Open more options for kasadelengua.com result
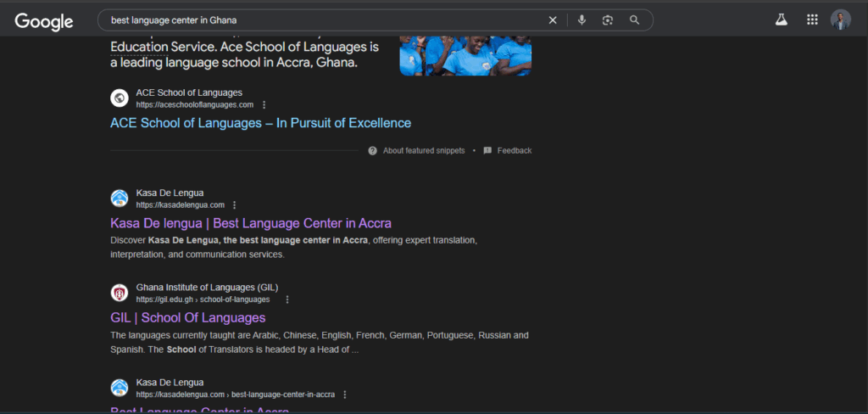Image resolution: width=868 pixels, height=414 pixels. point(234,205)
